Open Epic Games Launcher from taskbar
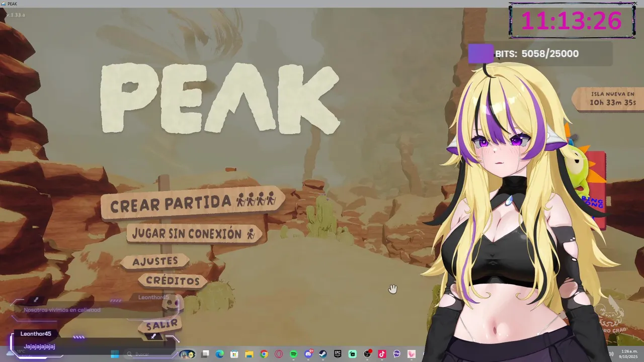 (338, 354)
